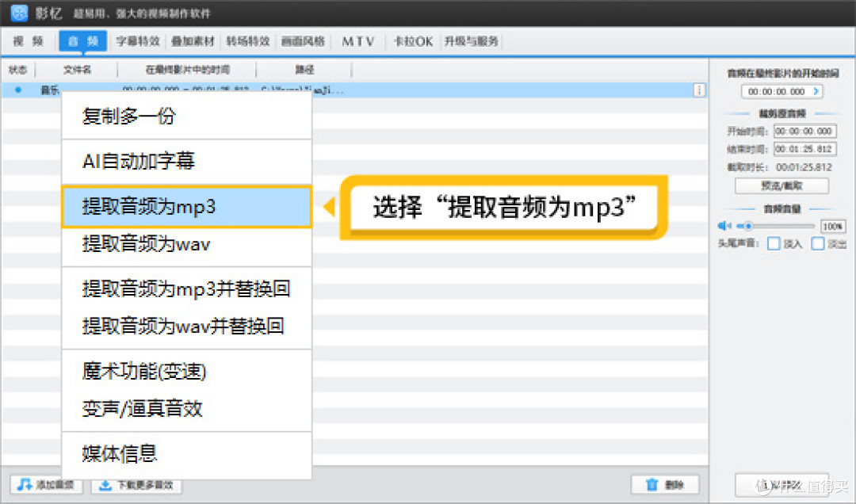Click the 影忆 app logo icon
This screenshot has width=856, height=504.
(19, 13)
